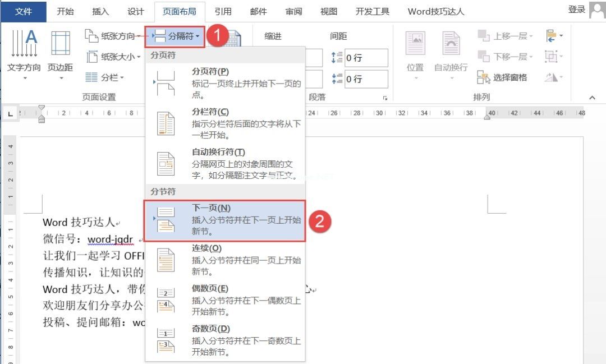Collapse the ribbon with the chevron arrow
Image resolution: width=606 pixels, height=364 pixels.
[592, 98]
